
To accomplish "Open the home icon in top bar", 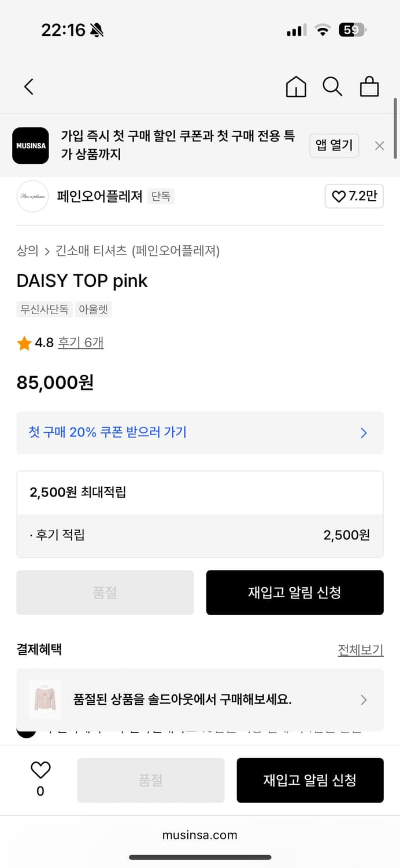I will pos(295,86).
